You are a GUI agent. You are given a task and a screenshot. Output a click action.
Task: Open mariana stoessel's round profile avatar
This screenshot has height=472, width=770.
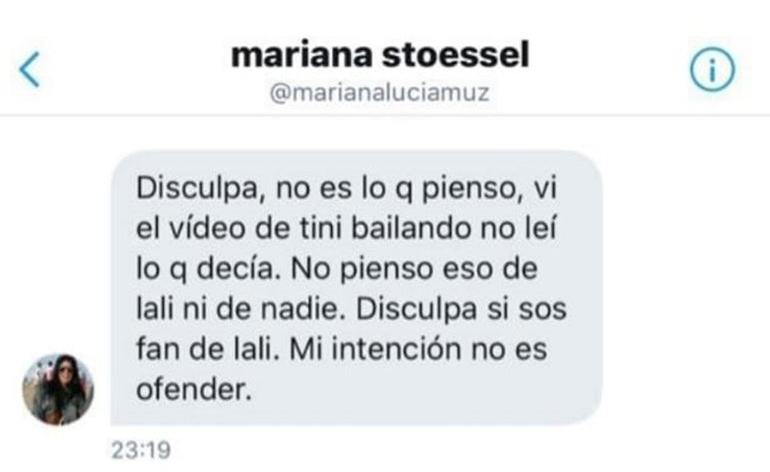tap(58, 389)
